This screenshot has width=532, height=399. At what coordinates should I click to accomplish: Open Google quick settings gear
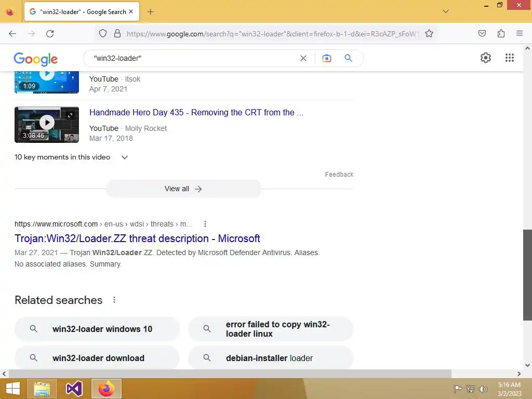[x=486, y=58]
